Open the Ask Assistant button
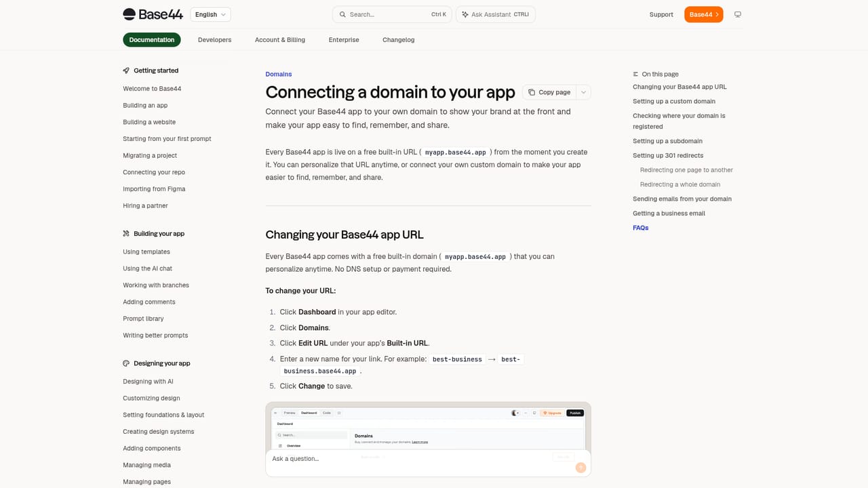Viewport: 868px width, 488px height. coord(496,14)
